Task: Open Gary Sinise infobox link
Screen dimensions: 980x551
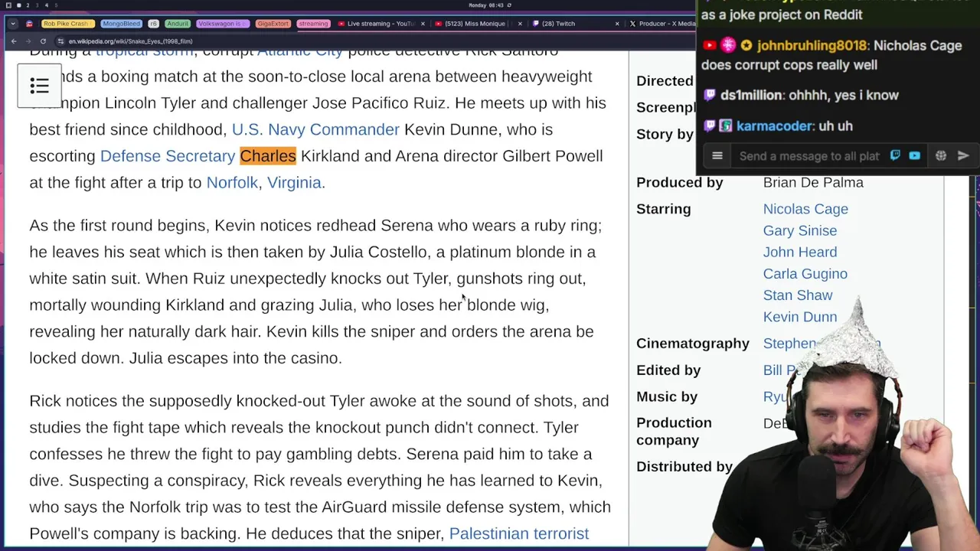Action: pos(800,230)
